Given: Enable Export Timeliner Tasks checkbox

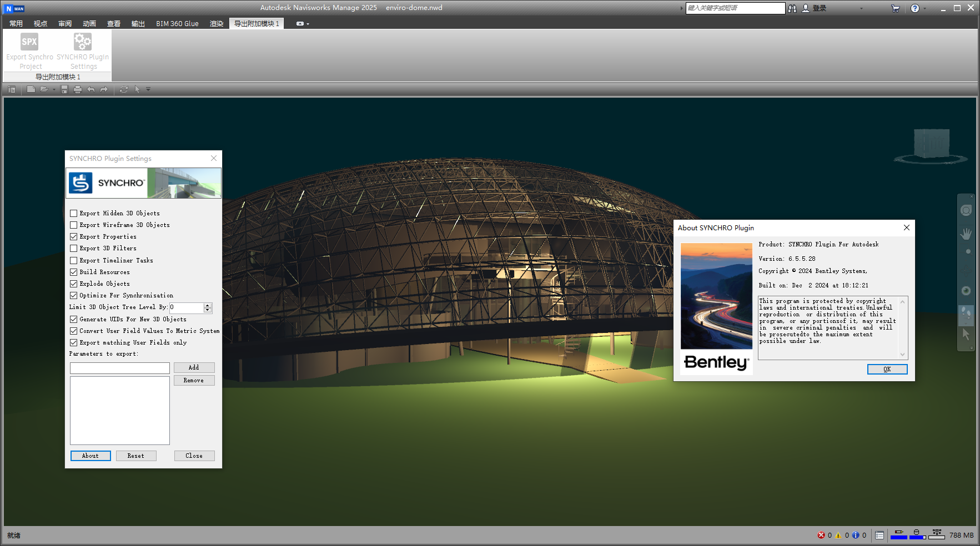Looking at the screenshot, I should click(73, 260).
